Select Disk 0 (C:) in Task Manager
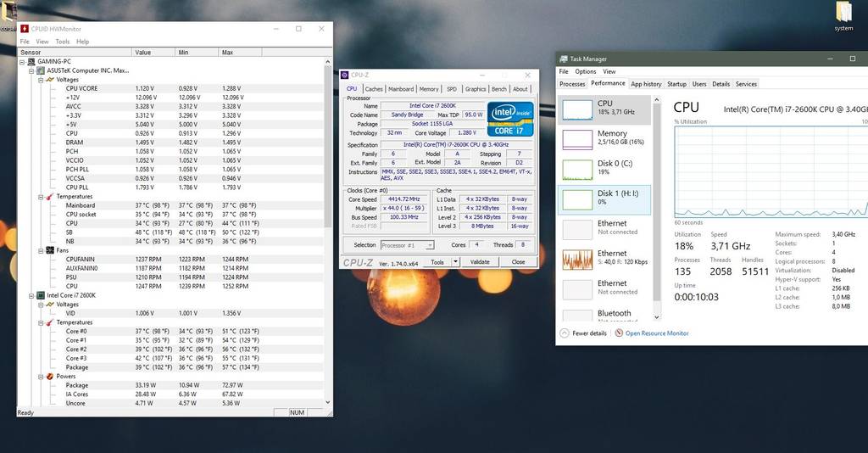Screen dimensions: 868x453 click(x=604, y=168)
